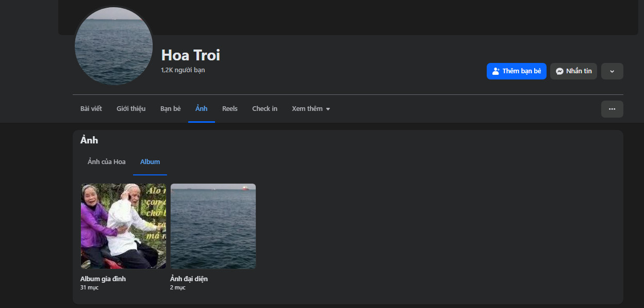The width and height of the screenshot is (644, 308).
Task: Open the Album gia đình cover thumbnail
Action: [123, 226]
